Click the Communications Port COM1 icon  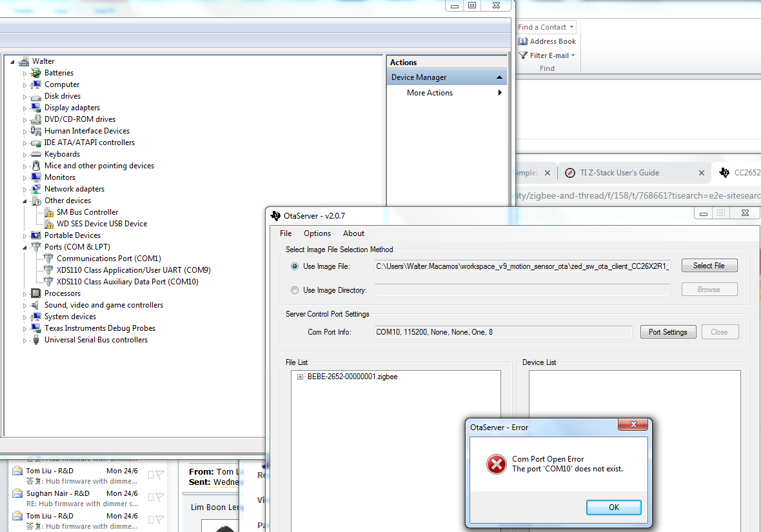pos(48,259)
